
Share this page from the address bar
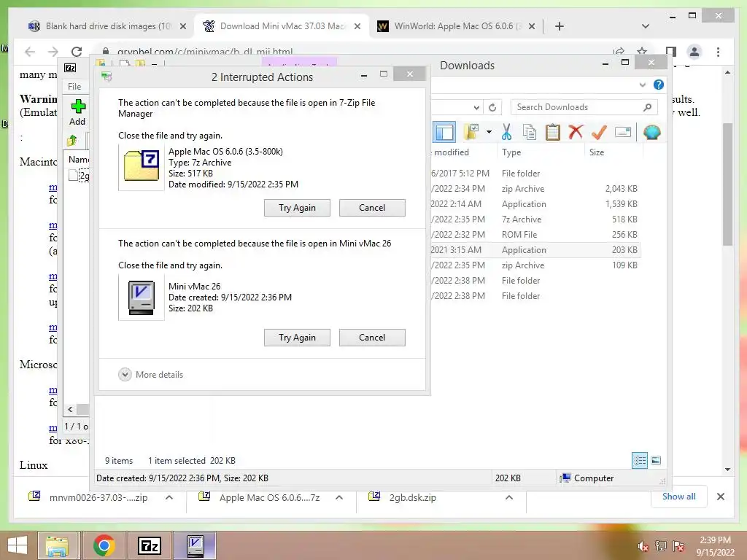pyautogui.click(x=619, y=52)
